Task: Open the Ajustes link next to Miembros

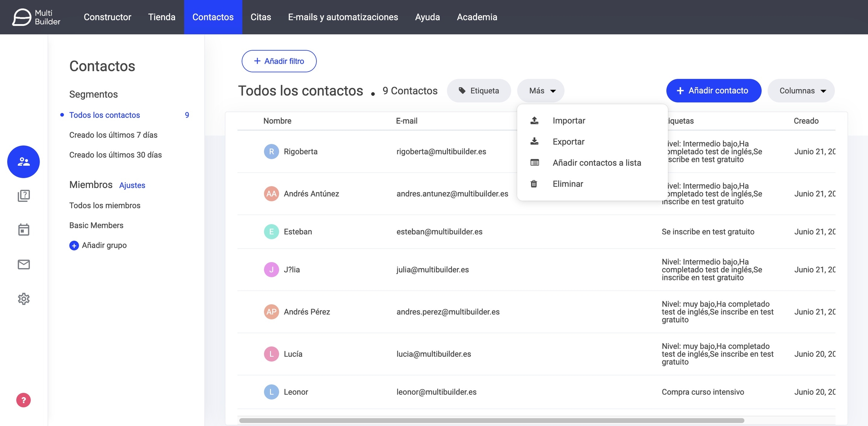Action: [132, 185]
